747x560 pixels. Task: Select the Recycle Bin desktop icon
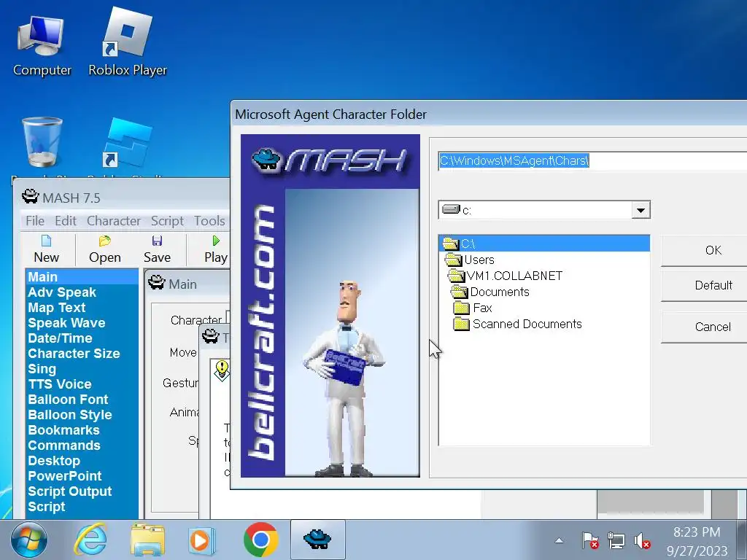[42, 147]
